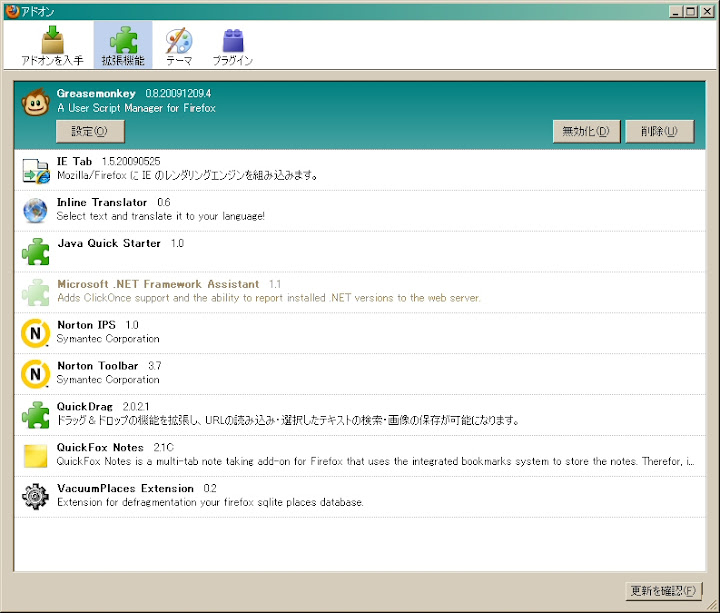Click the IE Tab extension icon
Screen dimensions: 720x613
pyautogui.click(x=36, y=170)
